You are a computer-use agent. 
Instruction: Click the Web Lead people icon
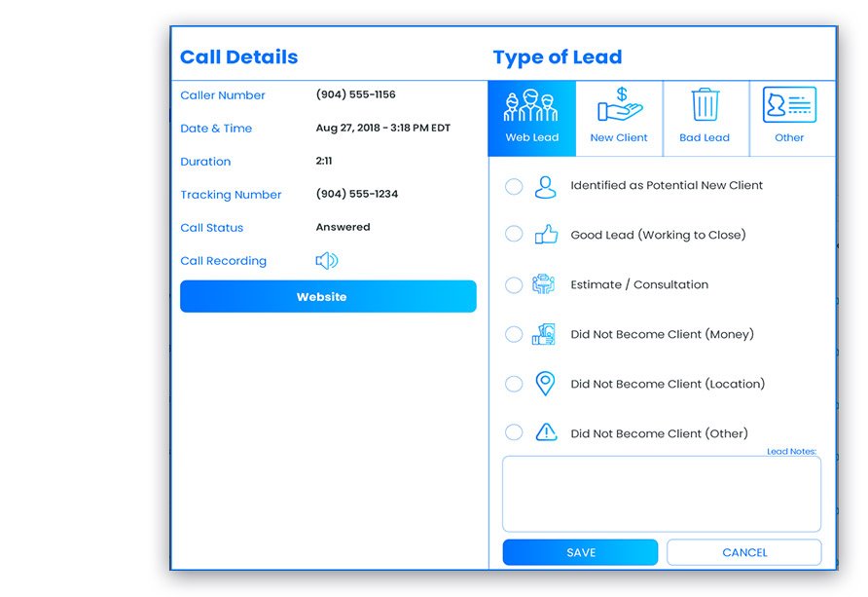[x=531, y=107]
